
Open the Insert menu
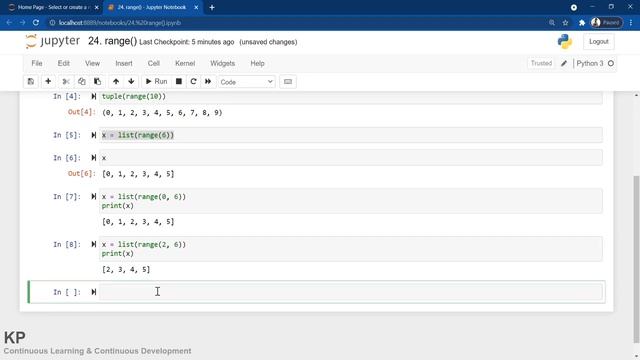click(x=124, y=63)
